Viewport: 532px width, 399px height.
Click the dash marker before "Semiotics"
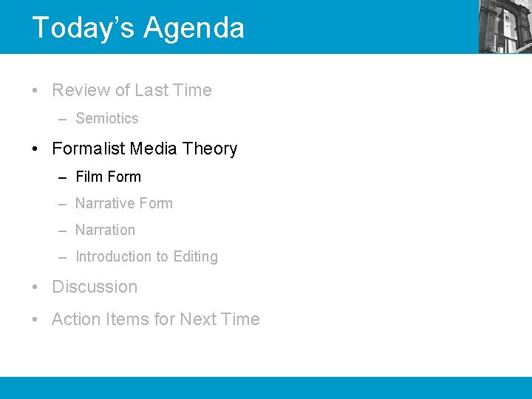point(61,119)
